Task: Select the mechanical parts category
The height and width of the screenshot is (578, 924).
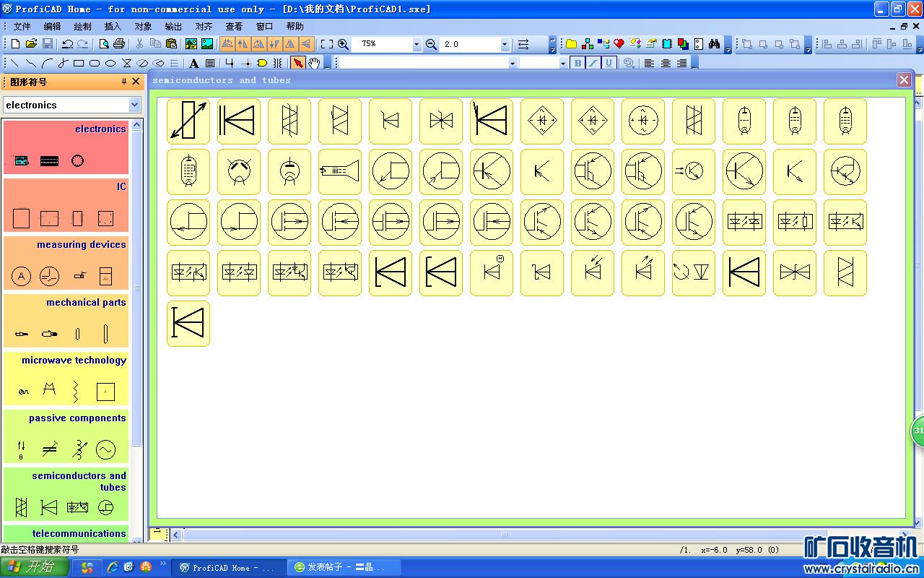Action: (x=66, y=320)
